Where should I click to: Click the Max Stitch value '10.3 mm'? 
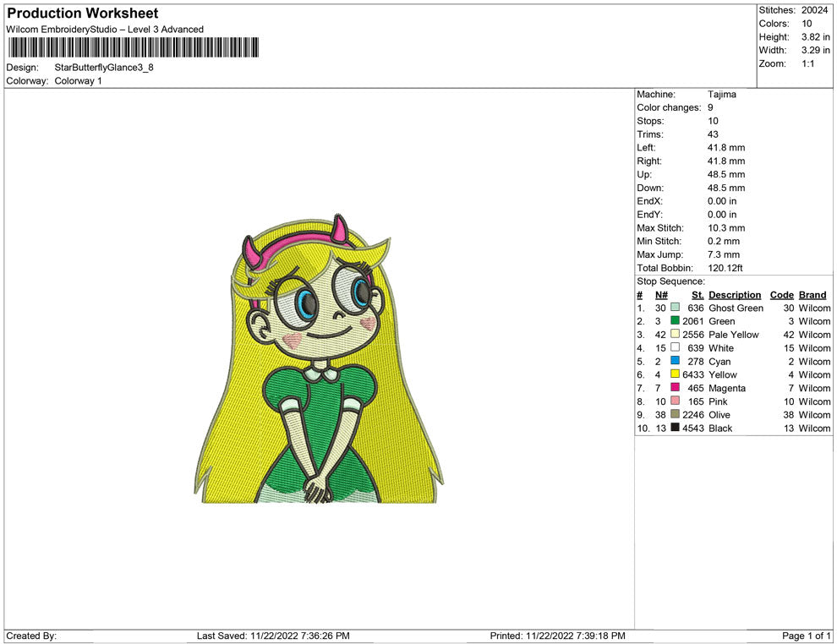point(726,228)
